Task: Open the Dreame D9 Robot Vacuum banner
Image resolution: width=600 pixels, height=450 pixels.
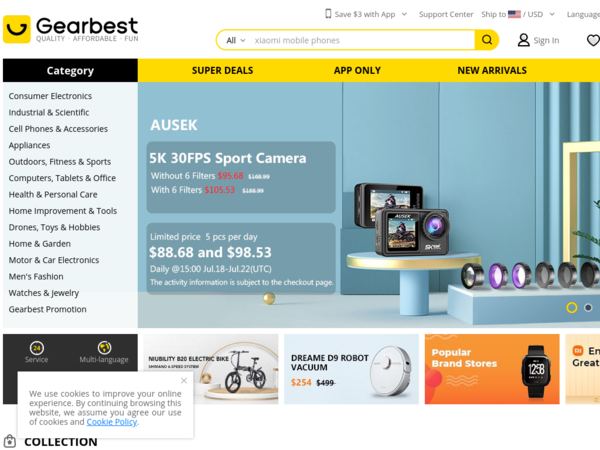Action: coord(351,369)
